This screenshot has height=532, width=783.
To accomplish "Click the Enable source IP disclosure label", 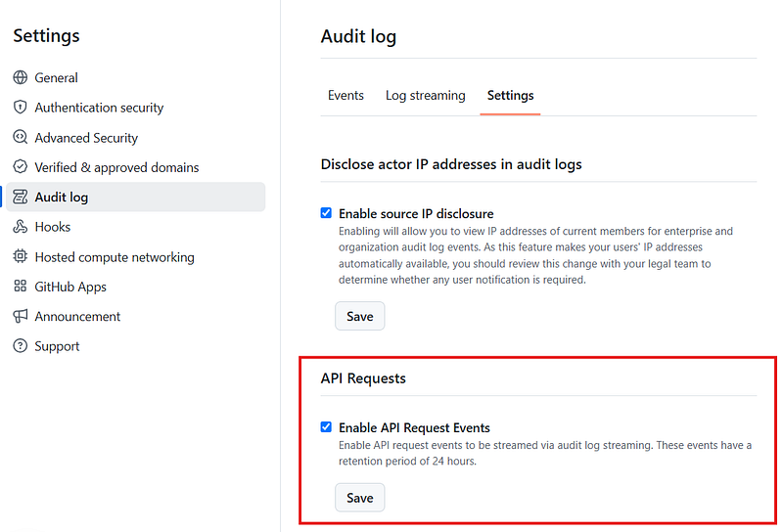I will [416, 213].
